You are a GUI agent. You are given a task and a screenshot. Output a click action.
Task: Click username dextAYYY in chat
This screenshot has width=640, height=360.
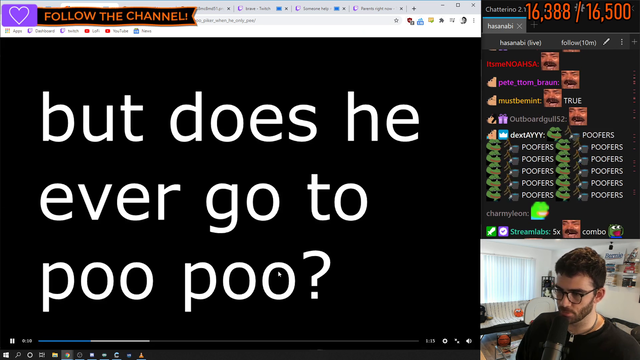[528, 135]
